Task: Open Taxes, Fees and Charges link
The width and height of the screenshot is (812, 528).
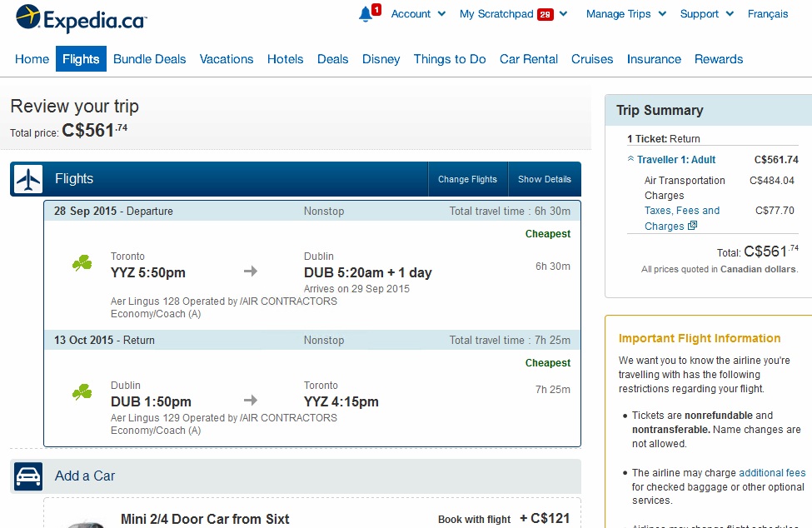Action: point(682,218)
